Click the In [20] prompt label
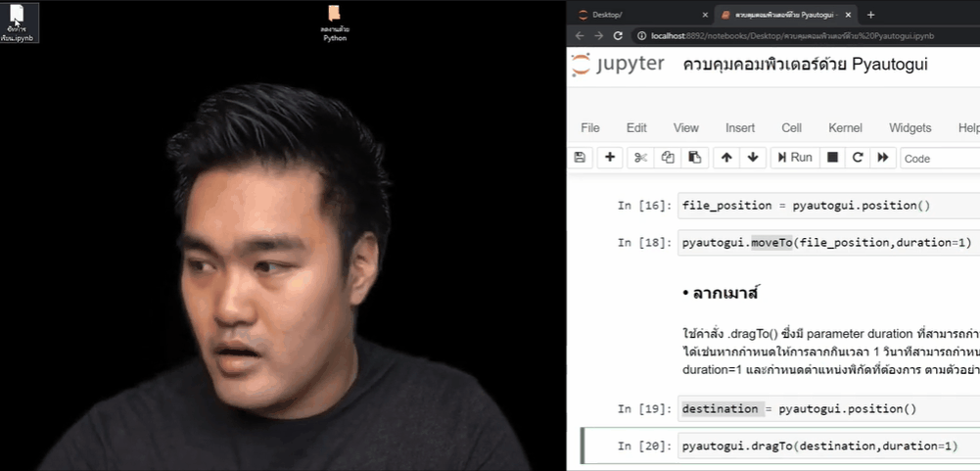This screenshot has width=980, height=471. 644,446
